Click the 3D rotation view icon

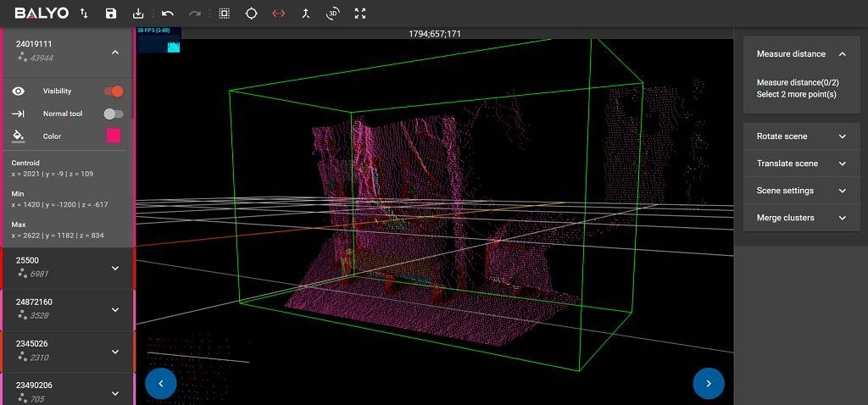click(x=332, y=14)
